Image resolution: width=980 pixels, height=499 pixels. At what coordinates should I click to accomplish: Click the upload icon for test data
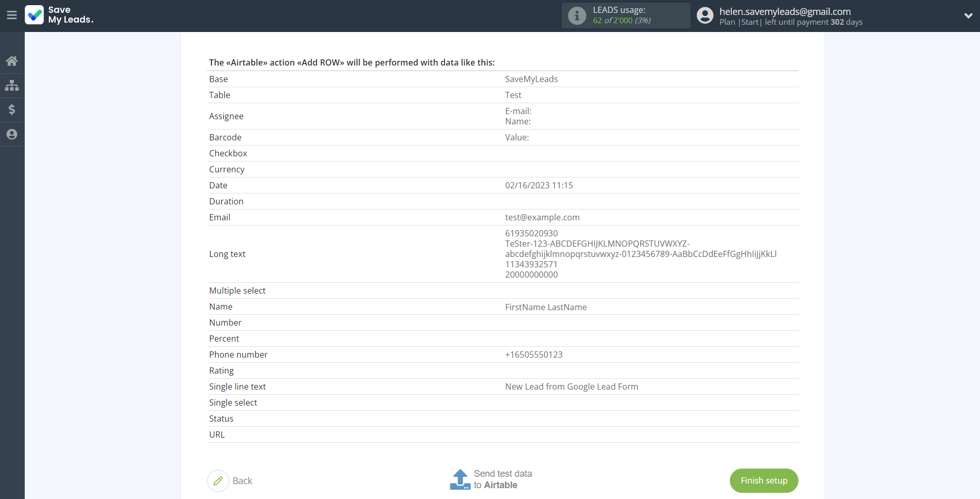click(x=460, y=479)
